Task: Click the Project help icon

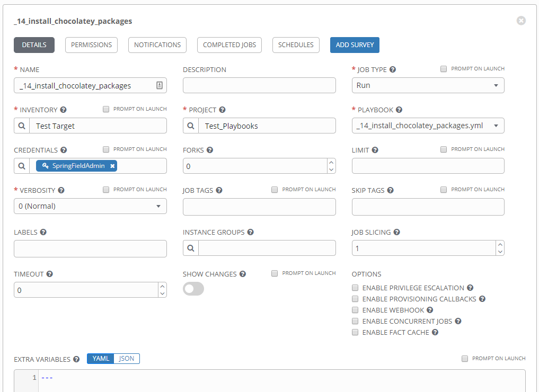Action: (223, 110)
